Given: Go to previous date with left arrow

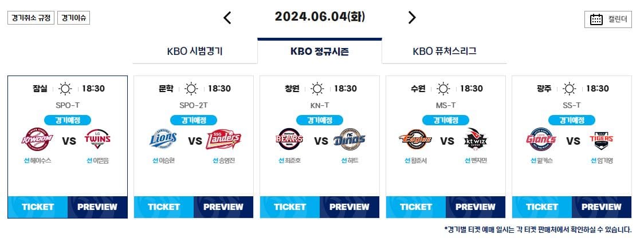Looking at the screenshot, I should pyautogui.click(x=227, y=18).
